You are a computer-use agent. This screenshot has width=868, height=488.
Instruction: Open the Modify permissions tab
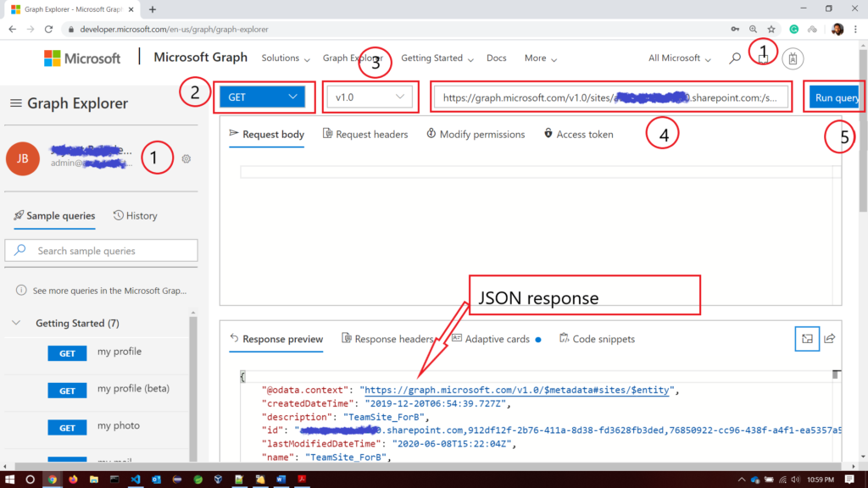point(476,135)
